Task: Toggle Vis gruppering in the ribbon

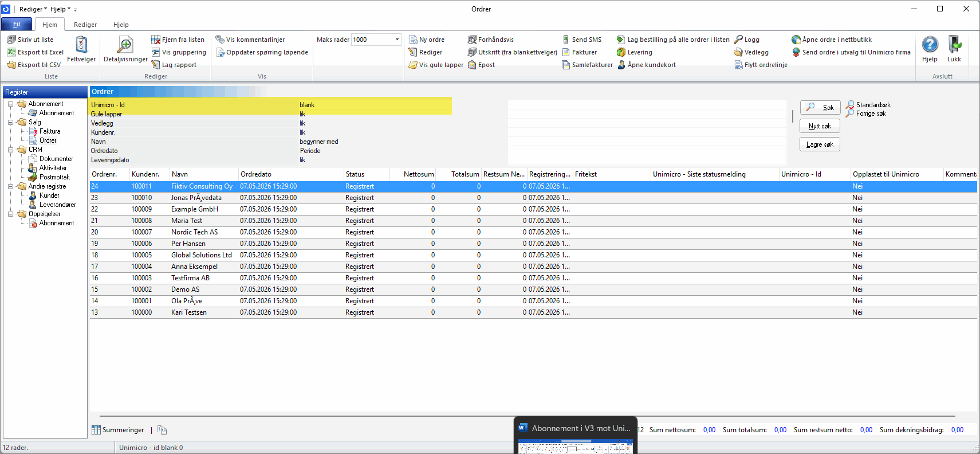Action: [x=179, y=52]
